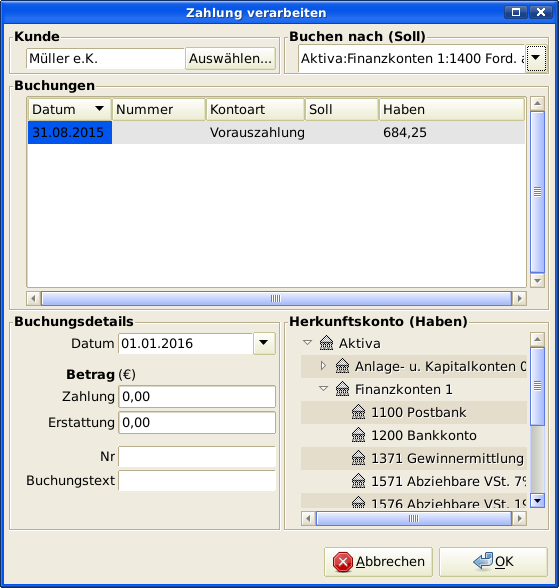Select 1571 Abziehbare VSt. account
559x588 pixels.
point(414,481)
